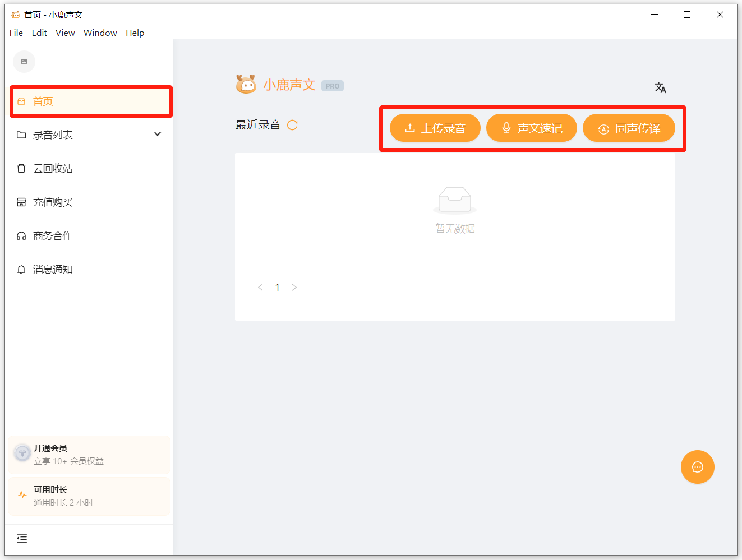Click the user avatar placeholder icon
The height and width of the screenshot is (560, 742).
click(24, 62)
